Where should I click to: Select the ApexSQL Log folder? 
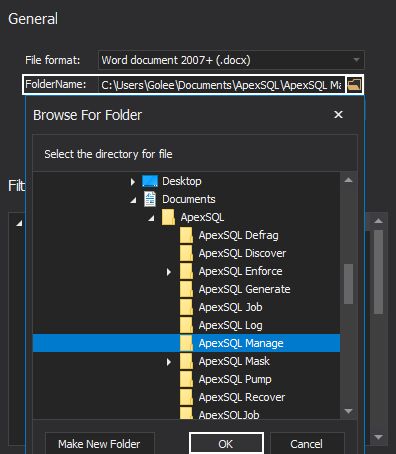(230, 325)
